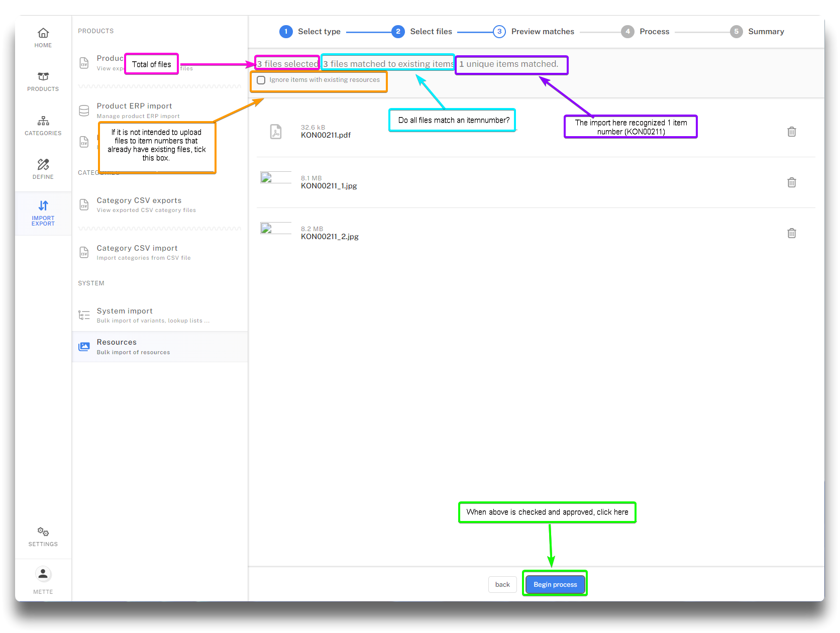This screenshot has width=840, height=633.
Task: Open the Home section in sidebar
Action: click(x=43, y=38)
